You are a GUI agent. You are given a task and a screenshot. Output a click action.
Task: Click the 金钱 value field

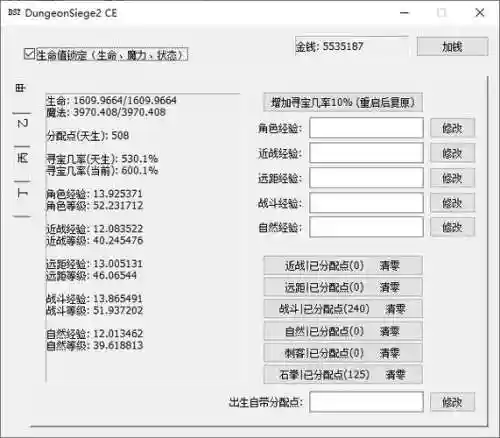click(351, 46)
